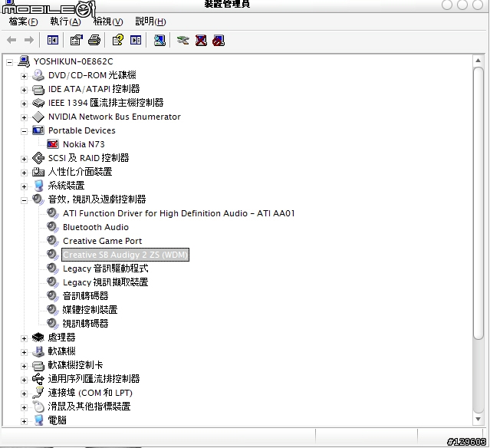Select Creative SB Audigy 2 ZS (WDM)
Viewport: 490px width, 448px height.
pos(125,255)
